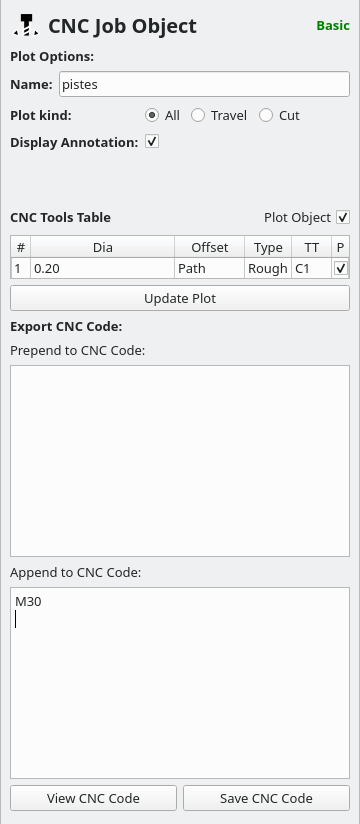
Task: Click the Offset column header
Action: 210,247
